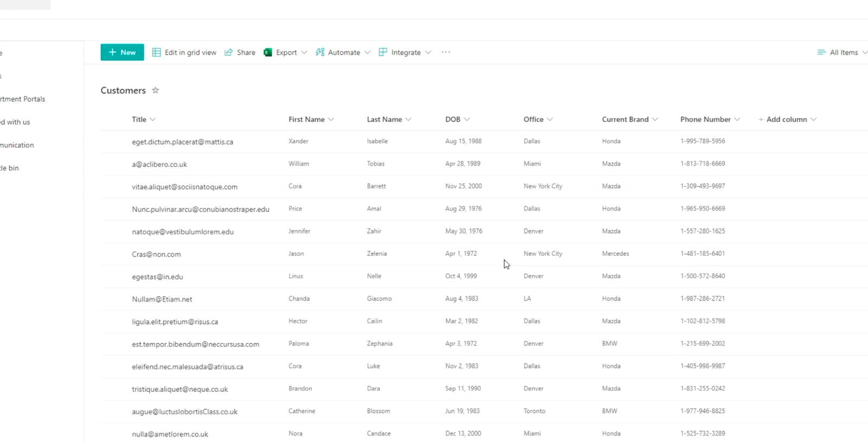Open Department Portals navigation link
Viewport: 868px width, 442px height.
pyautogui.click(x=22, y=99)
